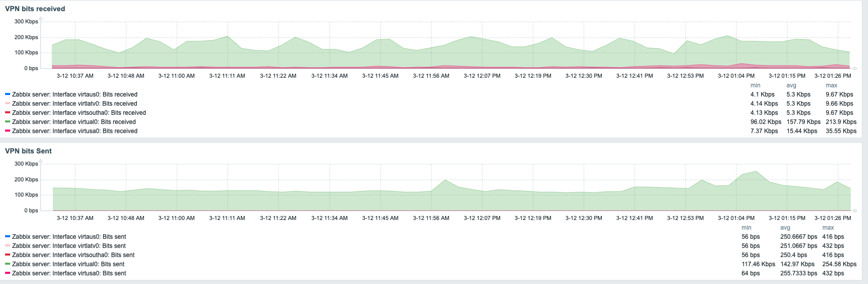Click '3-12 11:11 AM' on the received graph axis
Image resolution: width=868 pixels, height=284 pixels.
(x=227, y=76)
